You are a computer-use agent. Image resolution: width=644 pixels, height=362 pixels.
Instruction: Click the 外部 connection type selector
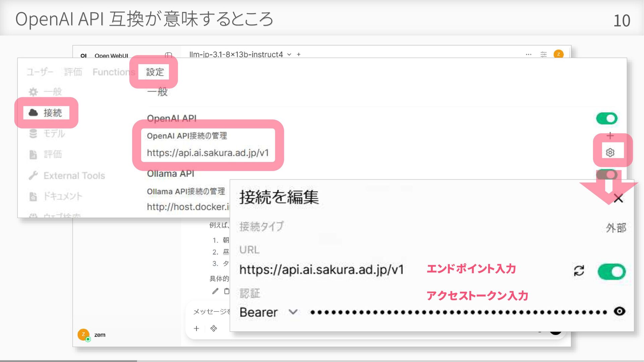tap(616, 228)
